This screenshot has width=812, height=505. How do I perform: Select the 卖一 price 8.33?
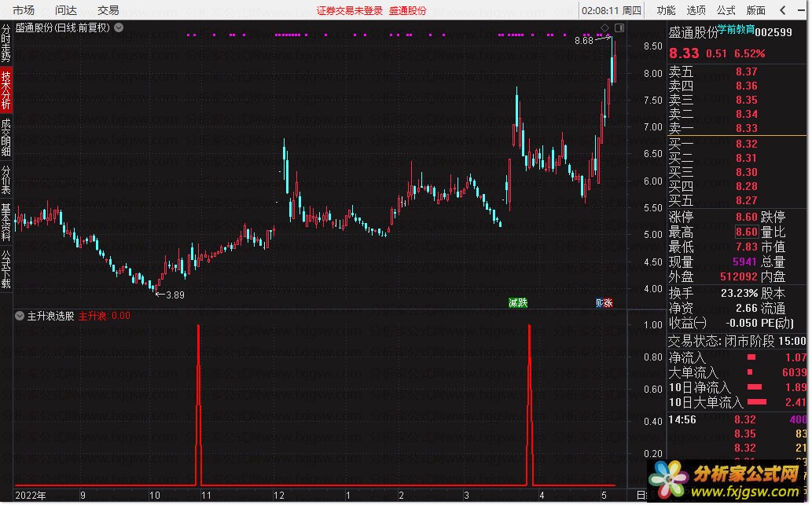tap(747, 128)
